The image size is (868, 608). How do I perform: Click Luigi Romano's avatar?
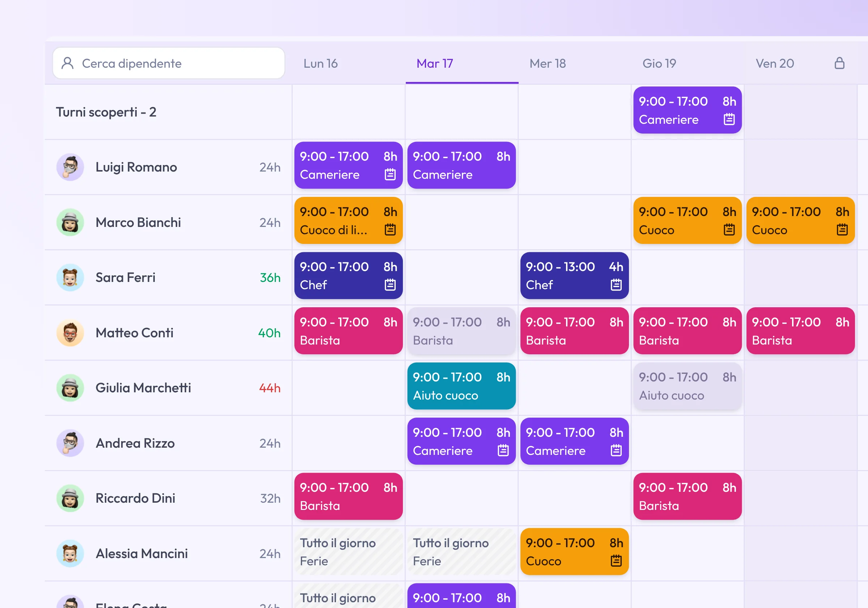tap(70, 167)
